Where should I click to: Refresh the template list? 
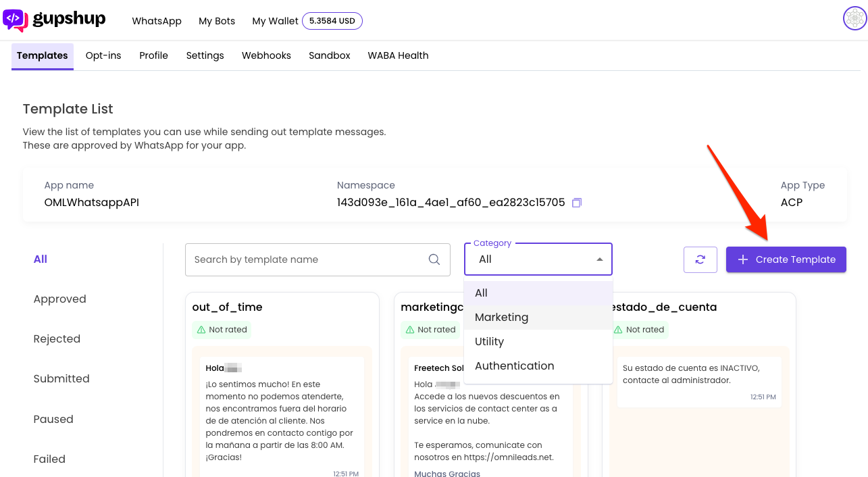click(700, 259)
